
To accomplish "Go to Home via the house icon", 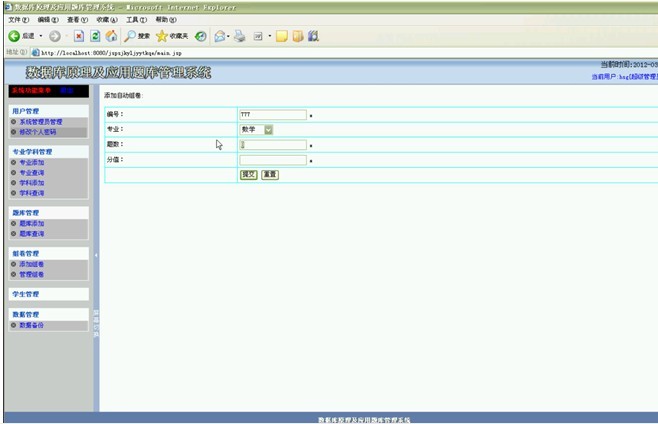I will (x=111, y=36).
